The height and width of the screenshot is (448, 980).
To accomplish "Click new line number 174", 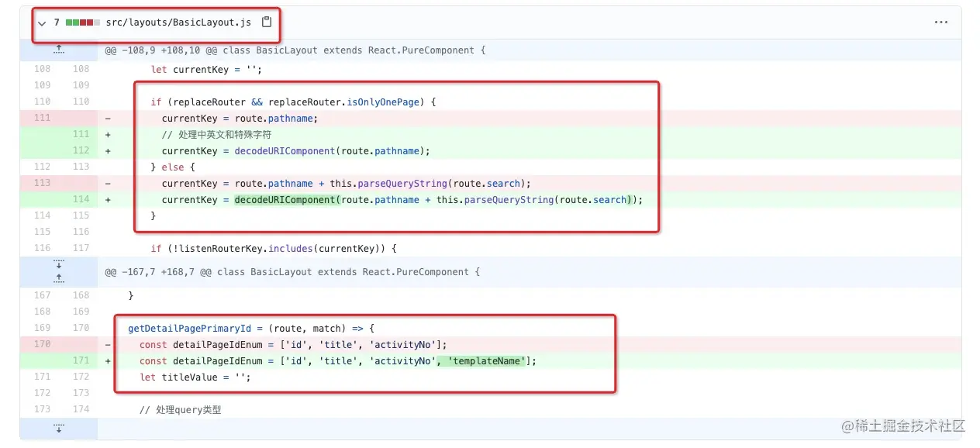I will click(81, 410).
